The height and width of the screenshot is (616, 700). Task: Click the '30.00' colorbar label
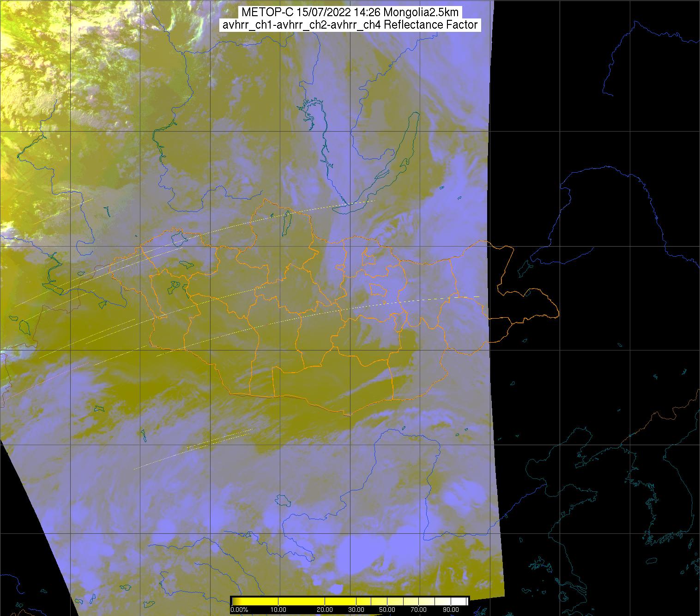[x=356, y=610]
